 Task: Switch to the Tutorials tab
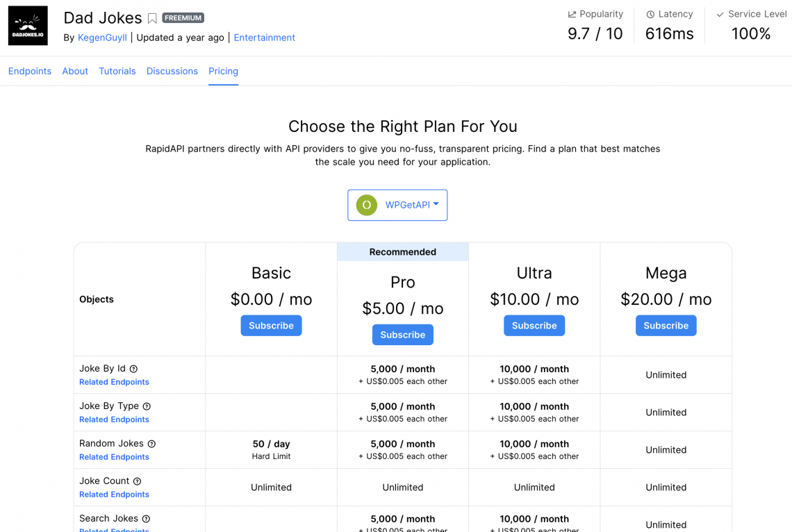117,71
